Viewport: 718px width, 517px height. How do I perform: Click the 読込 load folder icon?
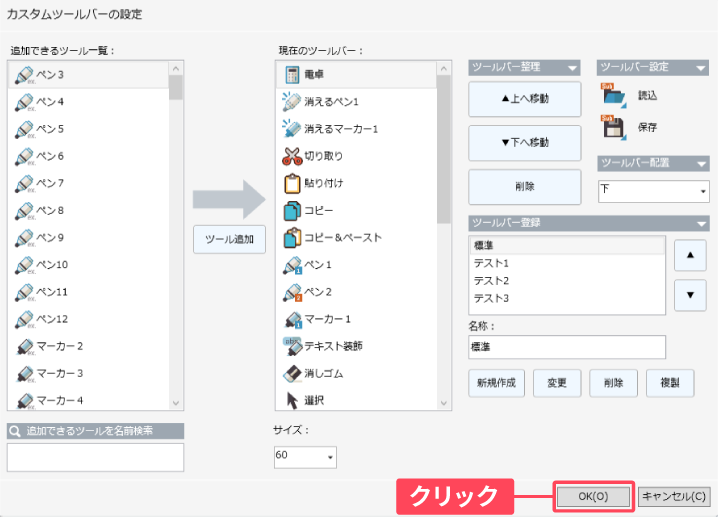[613, 95]
